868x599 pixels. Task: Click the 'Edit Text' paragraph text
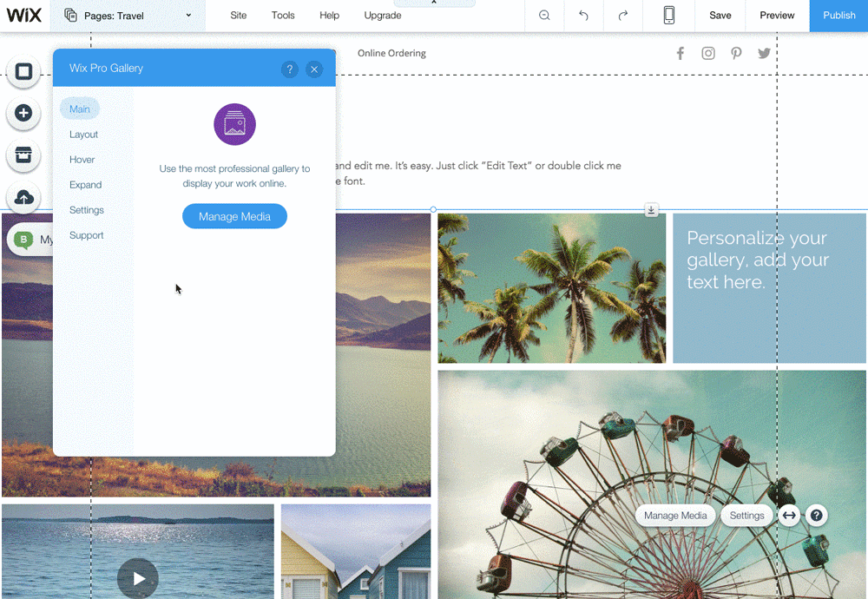coord(478,173)
